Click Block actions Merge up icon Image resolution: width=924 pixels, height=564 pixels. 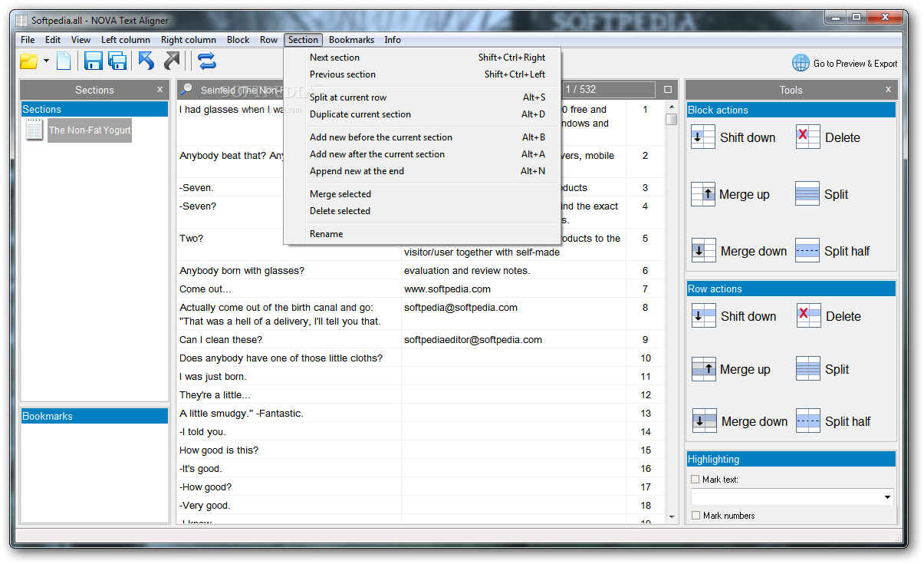703,193
